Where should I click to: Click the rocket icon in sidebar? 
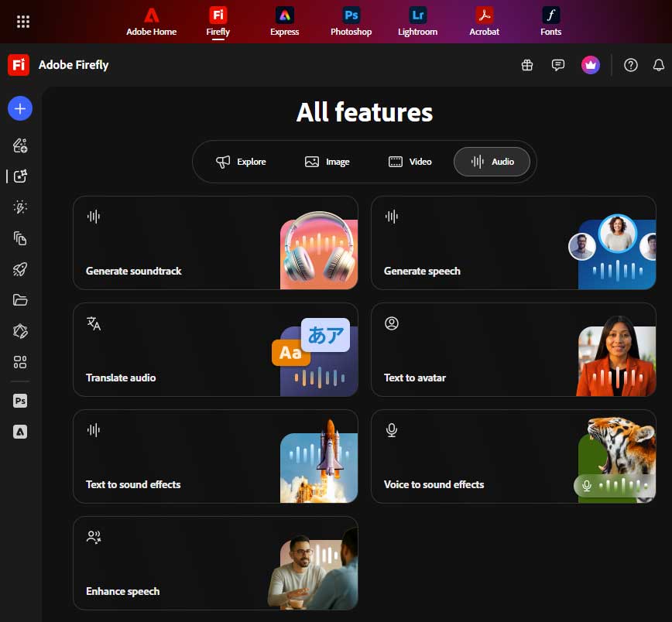point(20,269)
